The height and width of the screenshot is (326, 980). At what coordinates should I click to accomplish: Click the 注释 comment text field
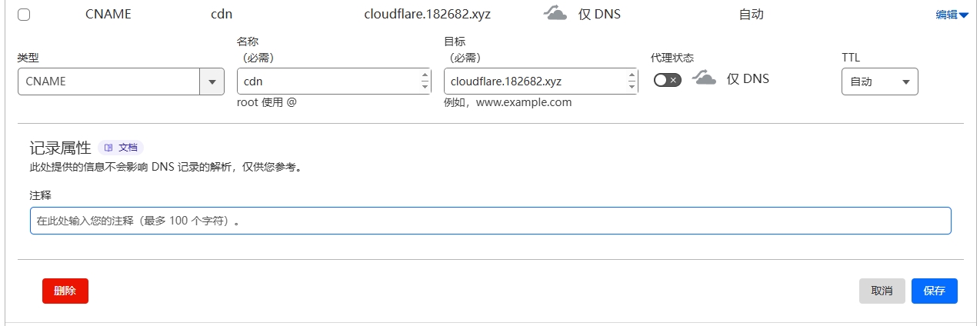pos(490,221)
